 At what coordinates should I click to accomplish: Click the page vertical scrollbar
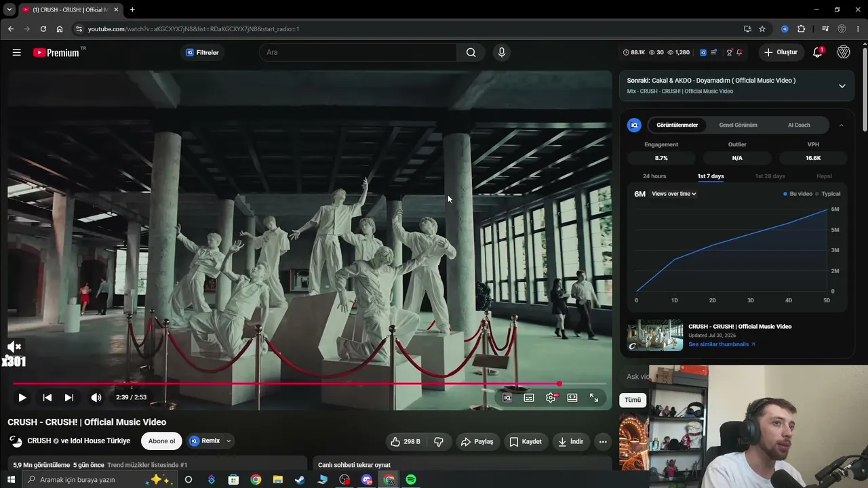(x=865, y=88)
